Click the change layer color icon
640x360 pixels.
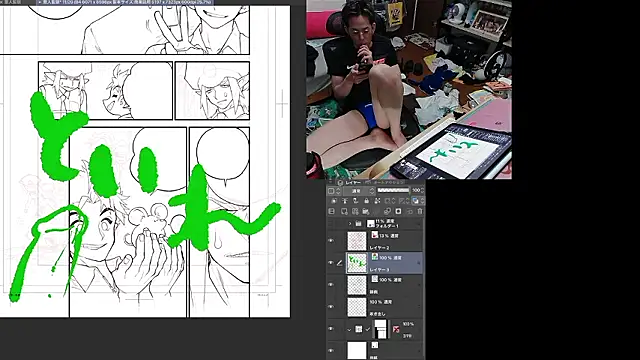[x=416, y=201]
